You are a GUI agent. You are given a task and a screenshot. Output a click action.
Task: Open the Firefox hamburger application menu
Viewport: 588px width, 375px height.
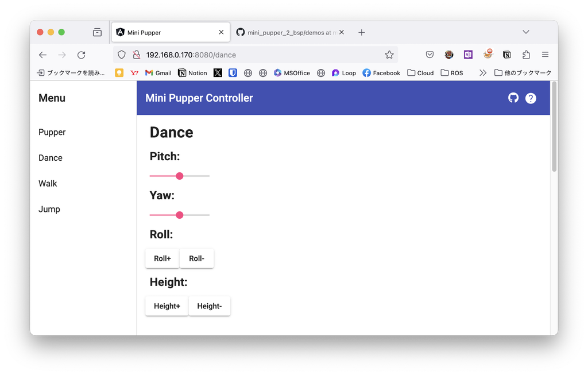pyautogui.click(x=545, y=55)
